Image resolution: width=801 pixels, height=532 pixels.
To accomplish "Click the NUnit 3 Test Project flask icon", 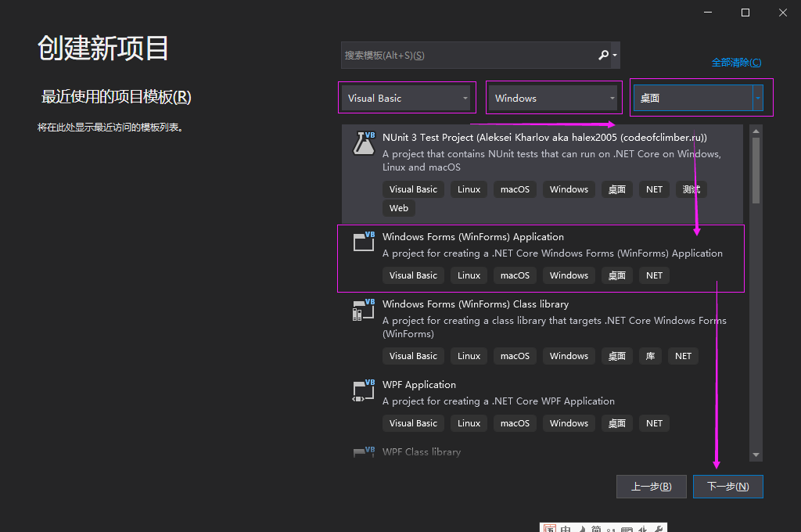I will tap(363, 143).
